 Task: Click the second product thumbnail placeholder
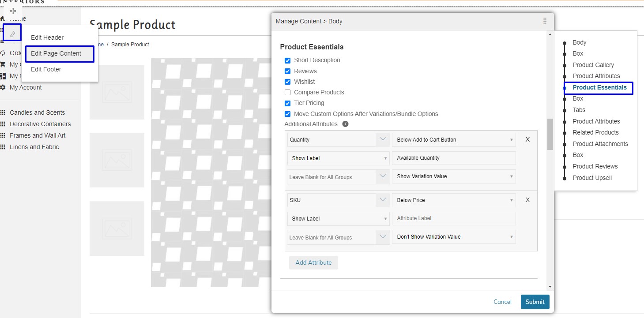pyautogui.click(x=117, y=160)
